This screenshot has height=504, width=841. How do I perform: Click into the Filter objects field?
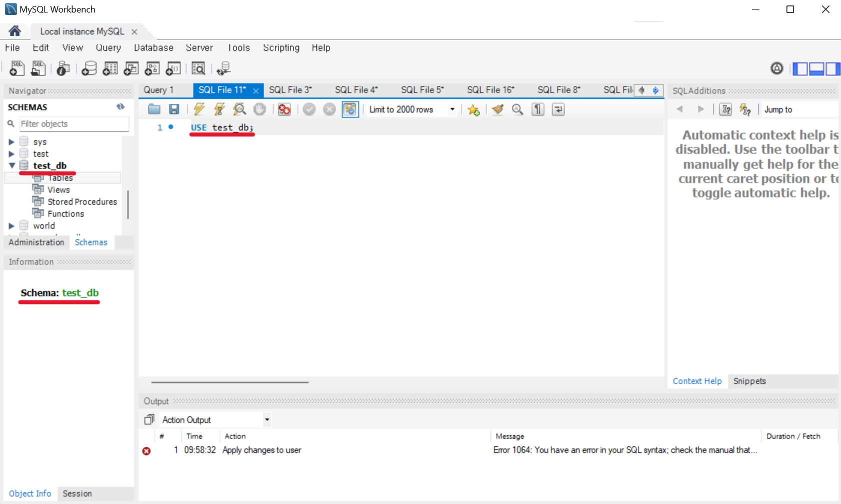pyautogui.click(x=74, y=123)
